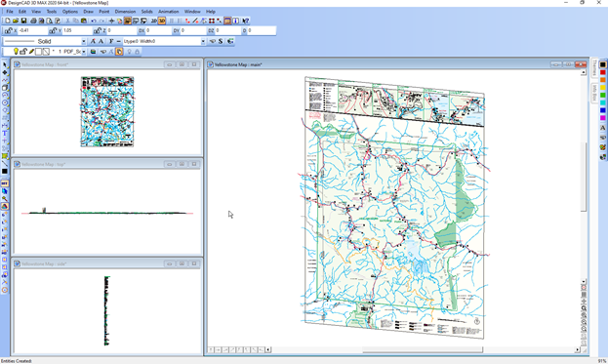The height and width of the screenshot is (364, 608).
Task: Click the red four-squares array icon
Action: click(212, 20)
